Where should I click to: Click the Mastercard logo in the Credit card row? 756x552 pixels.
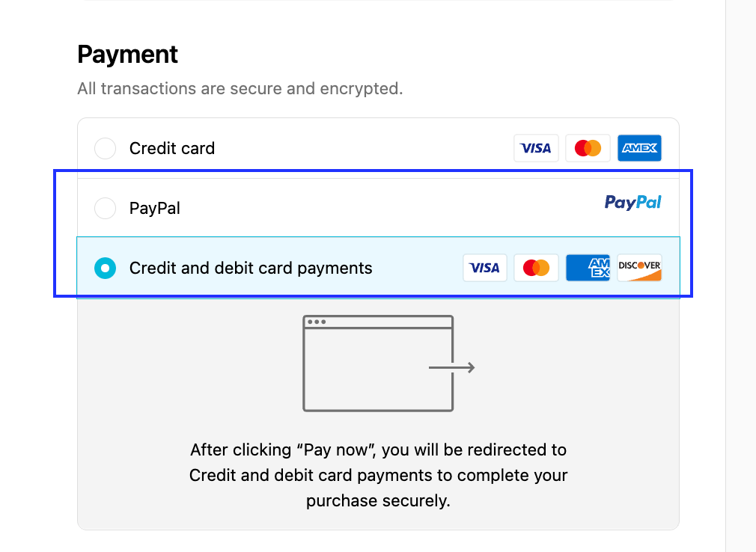588,148
